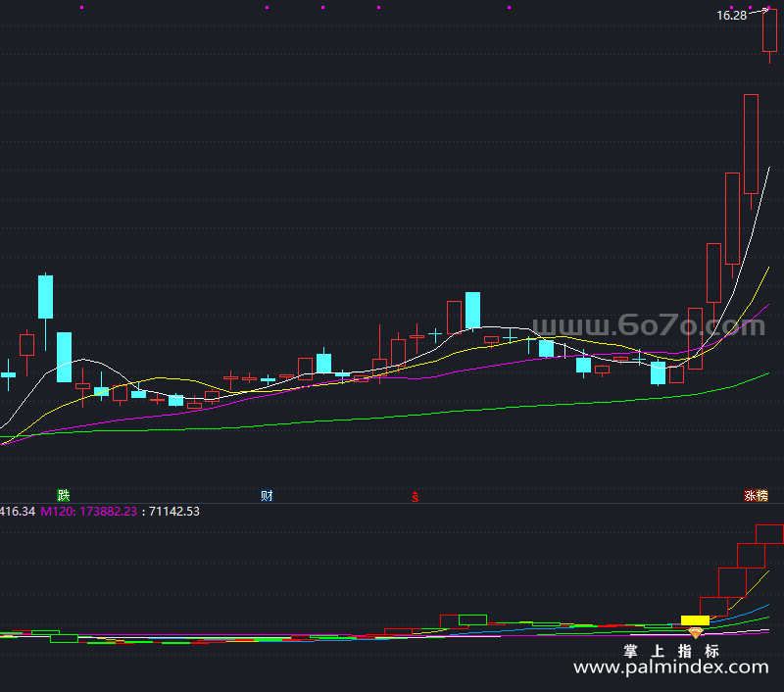784x692 pixels.
Task: Click the 16.28 high price label
Action: click(731, 16)
